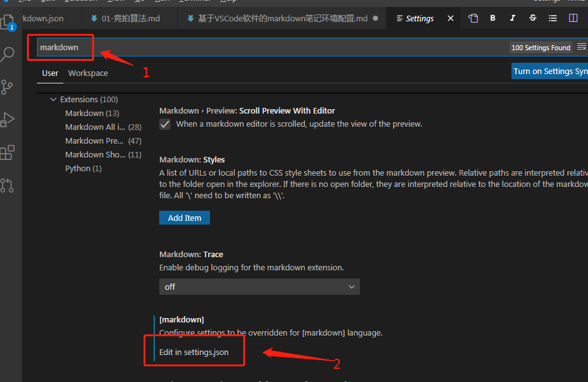Toggle italic formatting with the I icon
588x382 pixels.
coord(512,18)
